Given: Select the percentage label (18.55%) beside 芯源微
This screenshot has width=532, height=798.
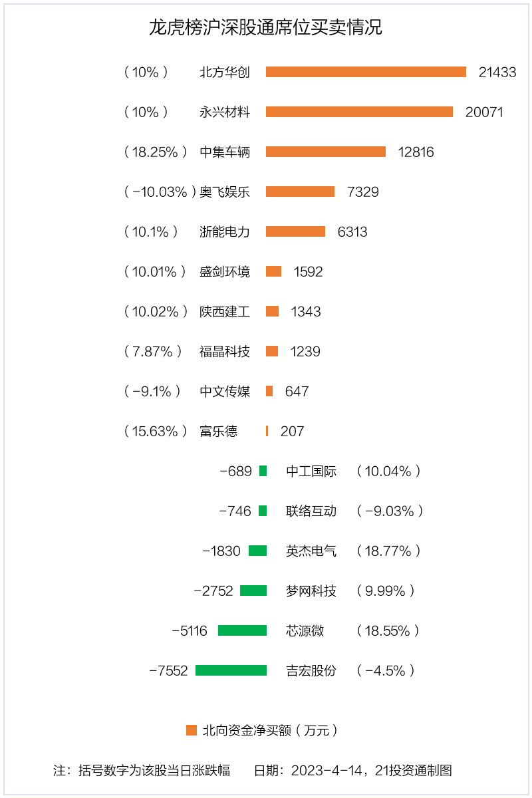Looking at the screenshot, I should (388, 630).
